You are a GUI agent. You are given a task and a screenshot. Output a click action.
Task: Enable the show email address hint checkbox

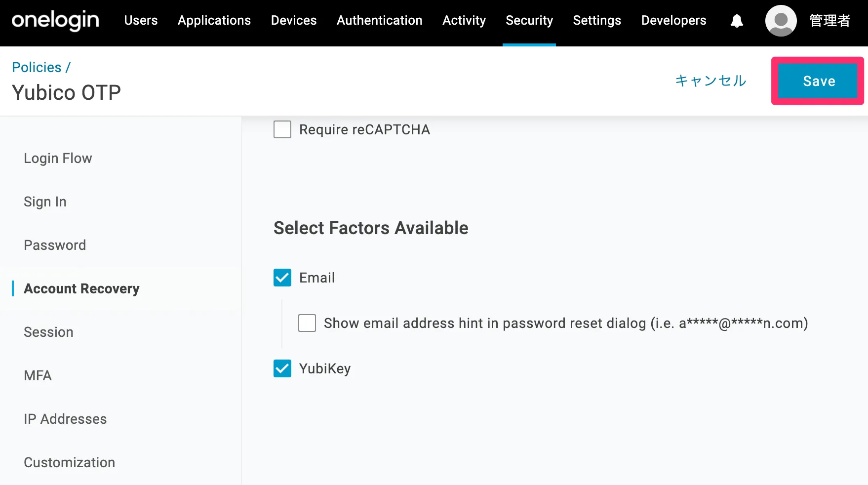(x=307, y=323)
